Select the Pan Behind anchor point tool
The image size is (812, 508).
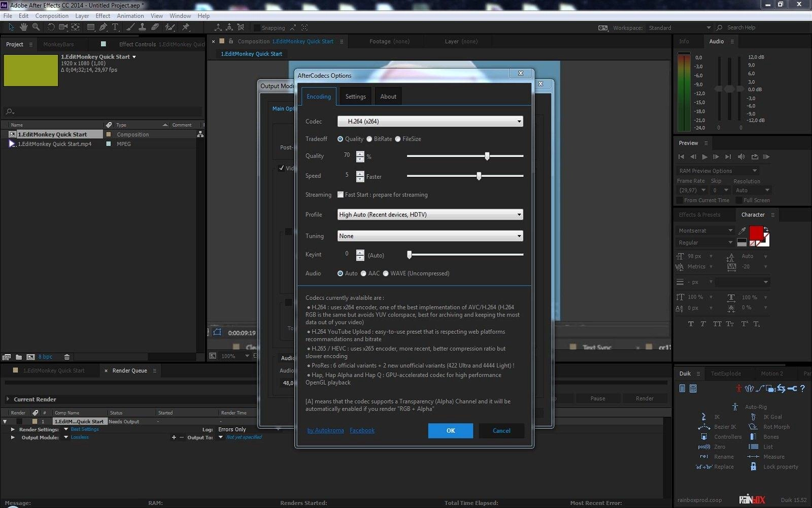pyautogui.click(x=76, y=27)
